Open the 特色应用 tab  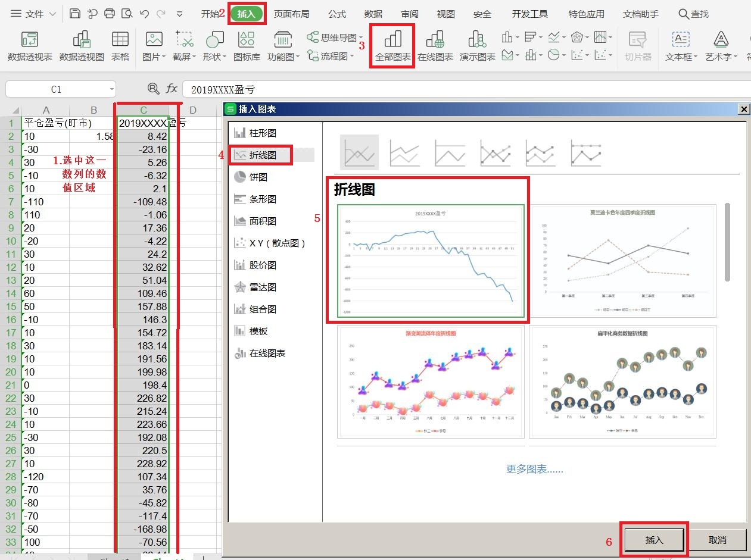coord(587,14)
